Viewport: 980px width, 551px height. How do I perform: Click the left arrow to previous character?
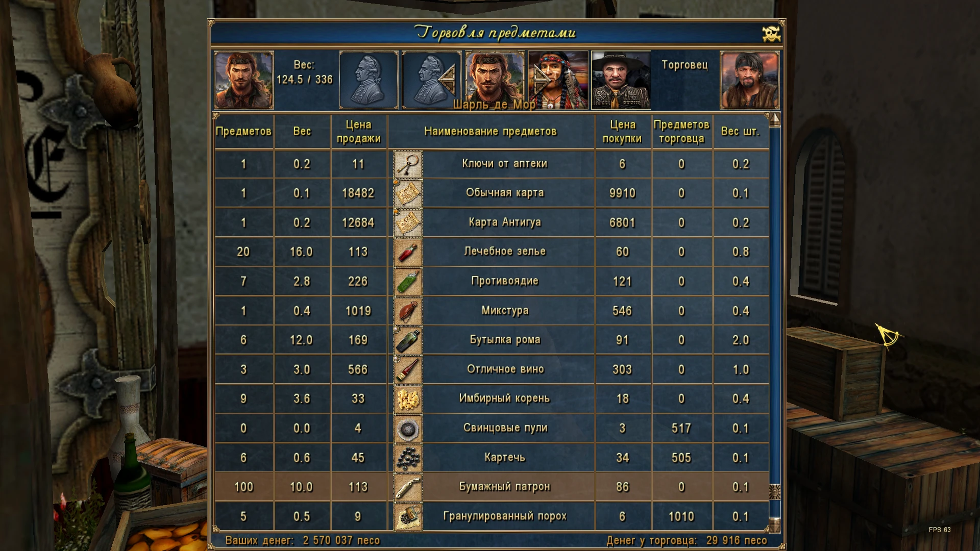[448, 80]
